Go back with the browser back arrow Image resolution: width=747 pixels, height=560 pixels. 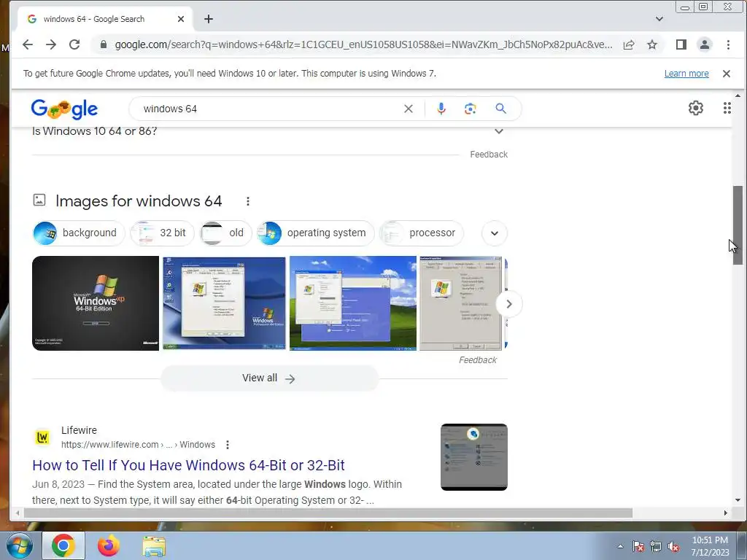28,44
